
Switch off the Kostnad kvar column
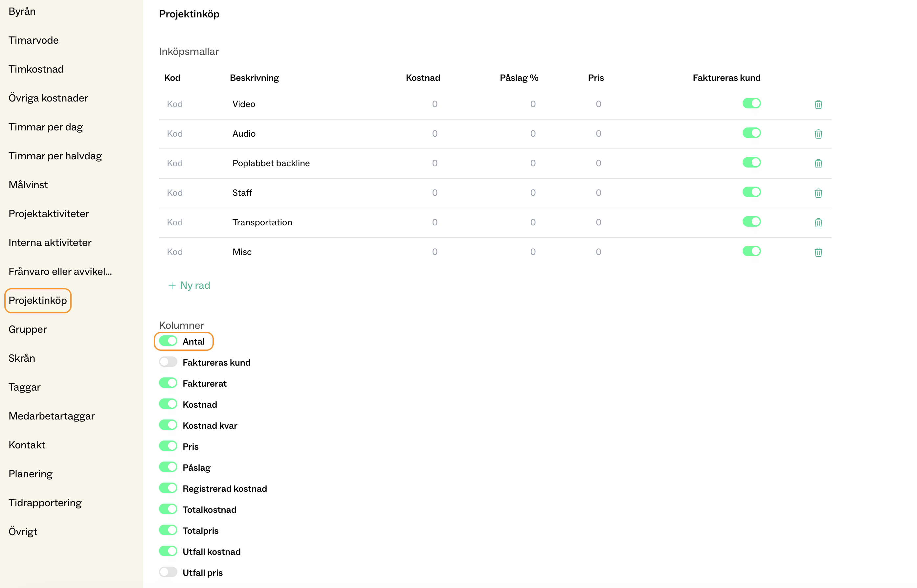(x=168, y=425)
